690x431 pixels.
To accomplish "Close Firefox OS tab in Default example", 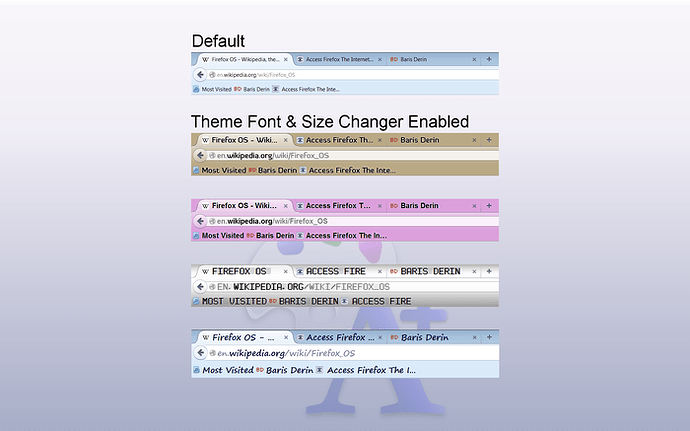I will pos(286,59).
